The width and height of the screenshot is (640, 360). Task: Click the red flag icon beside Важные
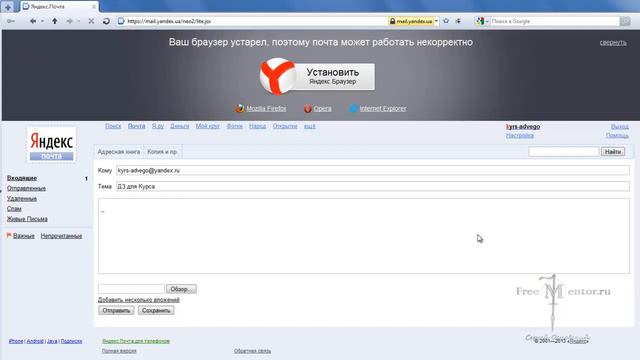(x=9, y=236)
